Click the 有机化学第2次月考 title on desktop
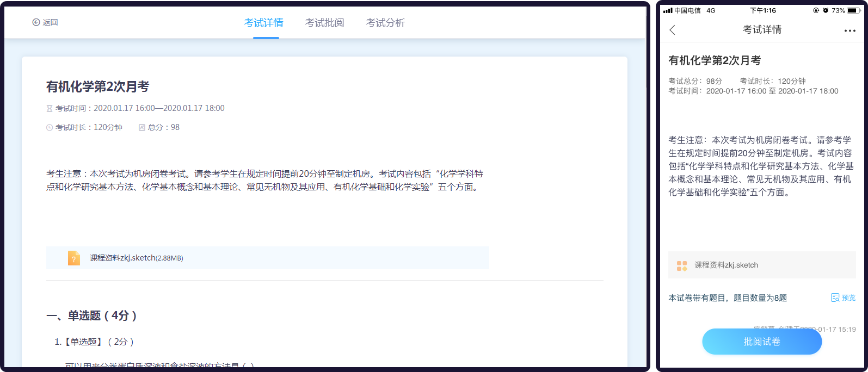Screen dimensions: 868x372 pos(97,86)
